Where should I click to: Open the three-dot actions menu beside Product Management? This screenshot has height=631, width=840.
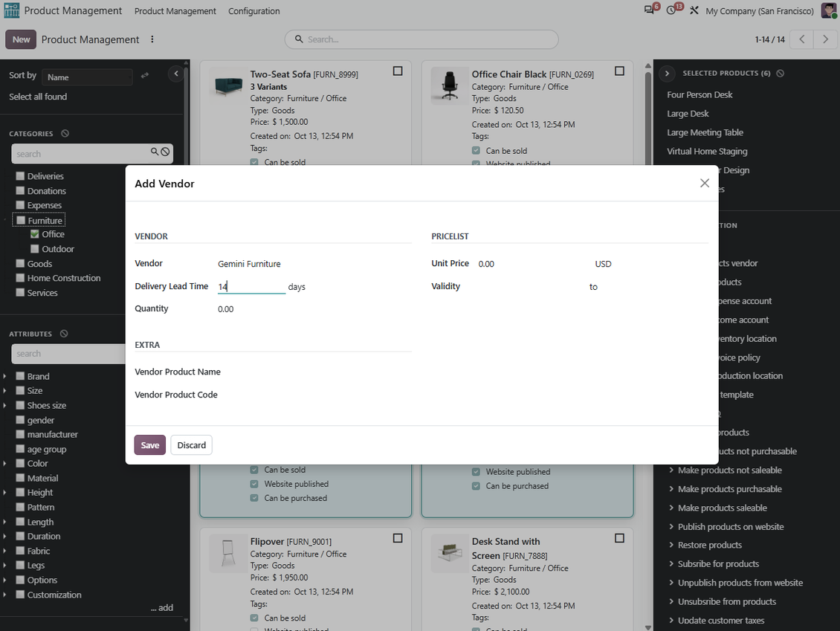click(152, 39)
